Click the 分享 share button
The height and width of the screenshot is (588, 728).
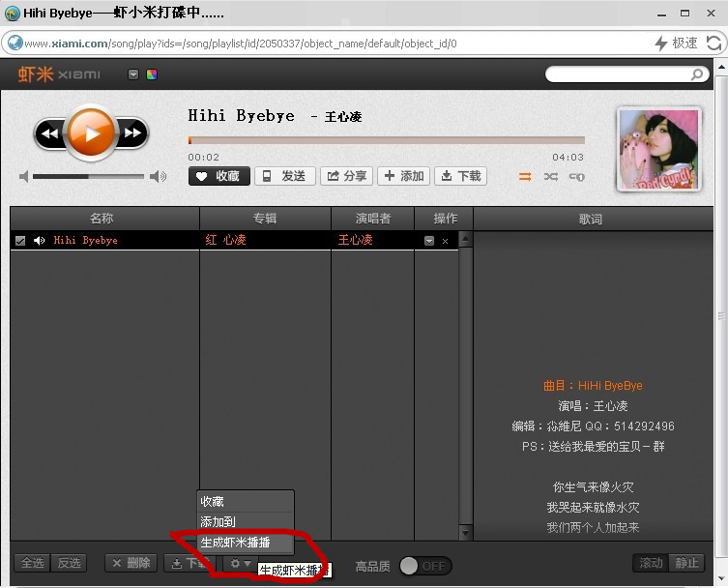[346, 176]
